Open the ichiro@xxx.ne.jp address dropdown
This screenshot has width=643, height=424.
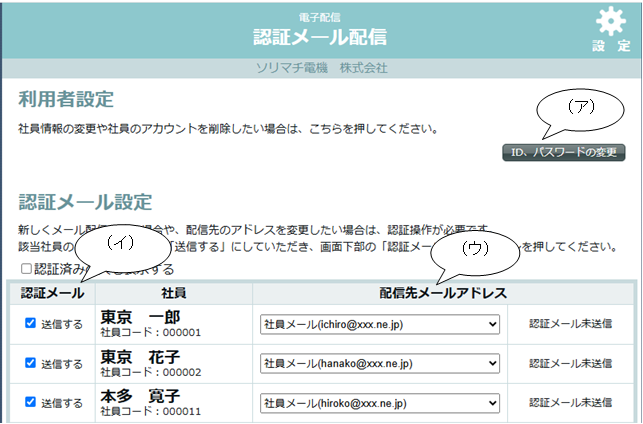[380, 324]
